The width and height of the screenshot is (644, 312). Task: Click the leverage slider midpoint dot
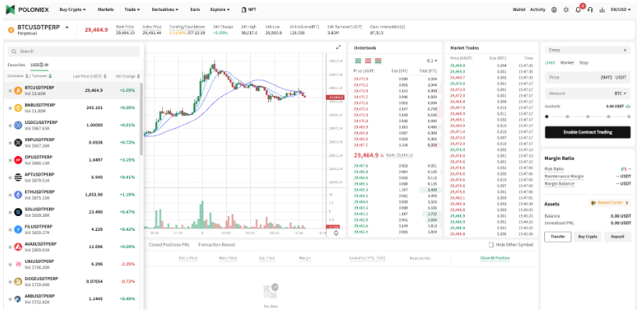pos(588,117)
